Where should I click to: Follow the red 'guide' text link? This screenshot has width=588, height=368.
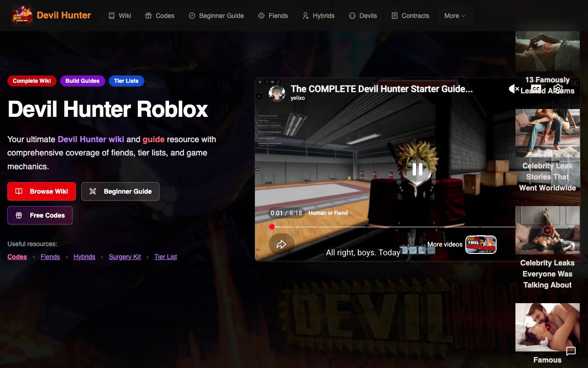click(153, 139)
